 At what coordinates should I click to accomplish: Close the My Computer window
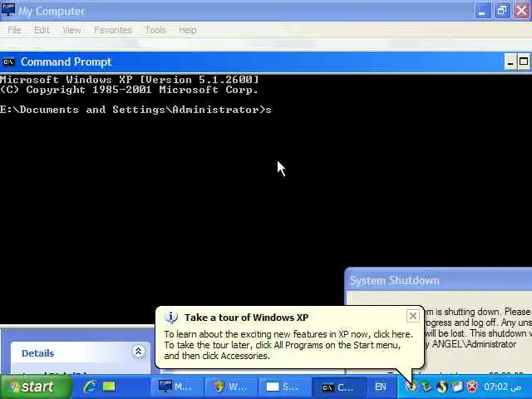coord(521,11)
